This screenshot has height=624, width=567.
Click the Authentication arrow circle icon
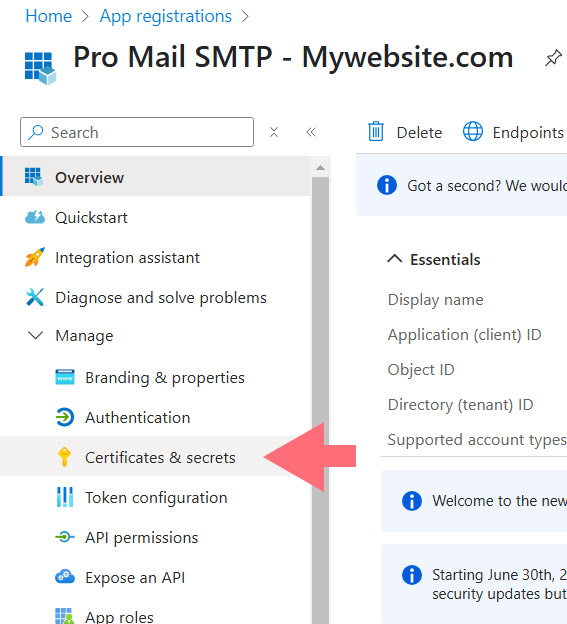click(65, 417)
